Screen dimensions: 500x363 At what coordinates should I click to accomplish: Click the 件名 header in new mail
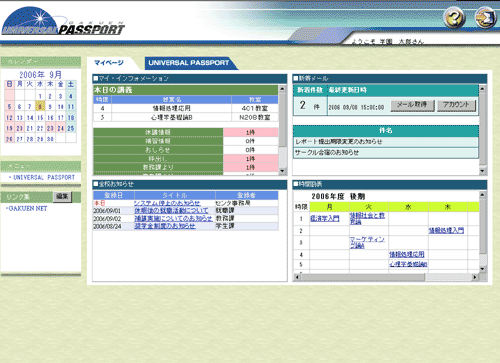[x=386, y=131]
